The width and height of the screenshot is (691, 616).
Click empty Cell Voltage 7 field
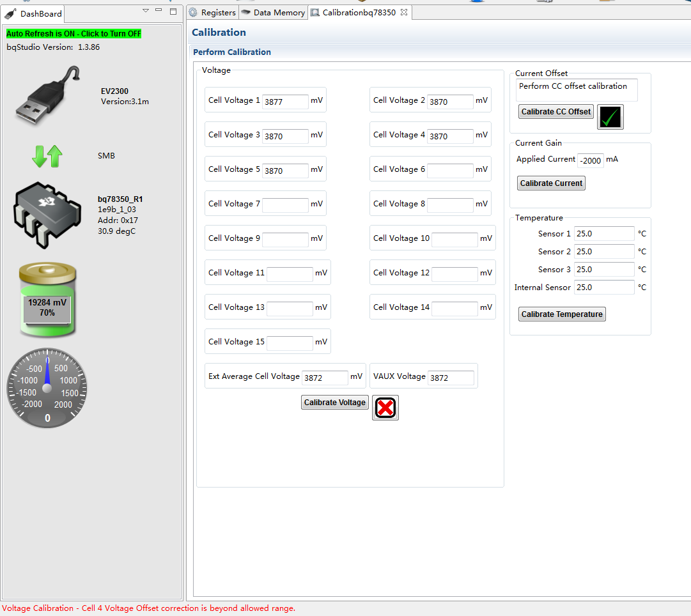pyautogui.click(x=285, y=205)
